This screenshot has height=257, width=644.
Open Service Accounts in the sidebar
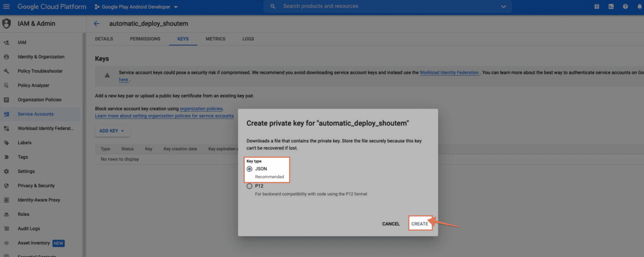click(x=35, y=114)
